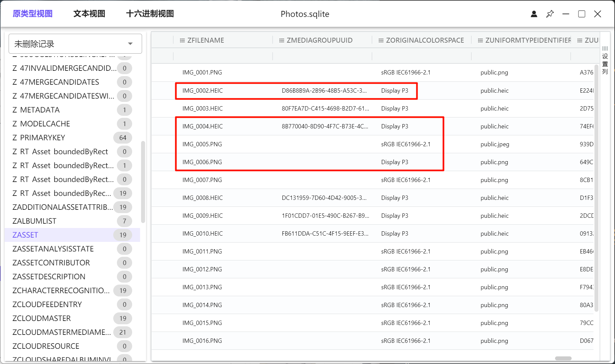This screenshot has width=615, height=364.
Task: Open the ZCLOUDMASTER table
Action: [42, 318]
